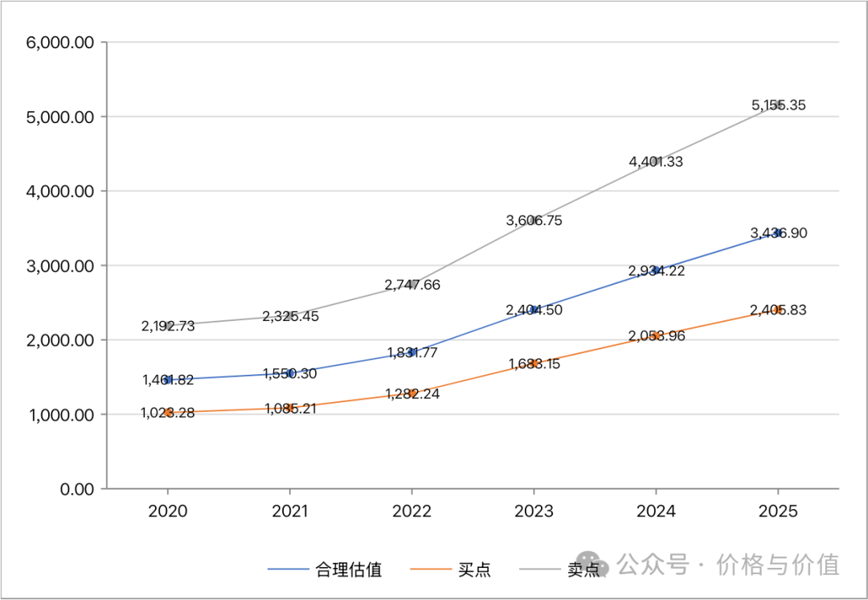Screen dimensions: 868x600
Task: Click the 2021 x-axis label
Action: (x=289, y=512)
